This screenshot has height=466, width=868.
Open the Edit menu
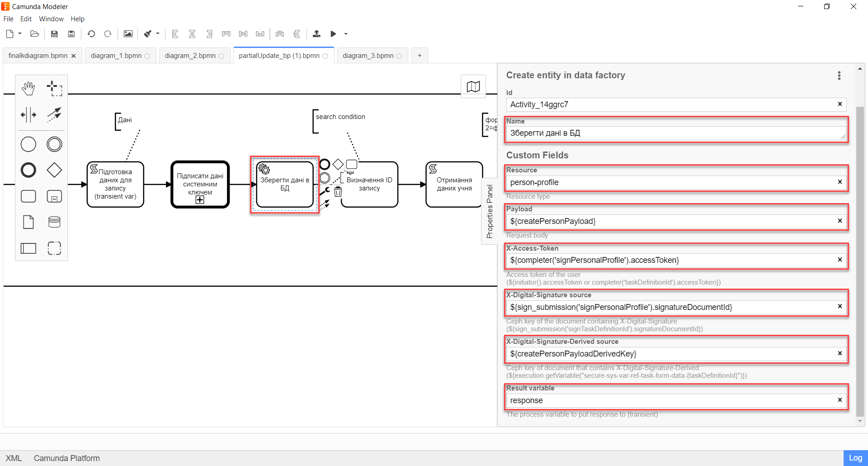pyautogui.click(x=26, y=19)
